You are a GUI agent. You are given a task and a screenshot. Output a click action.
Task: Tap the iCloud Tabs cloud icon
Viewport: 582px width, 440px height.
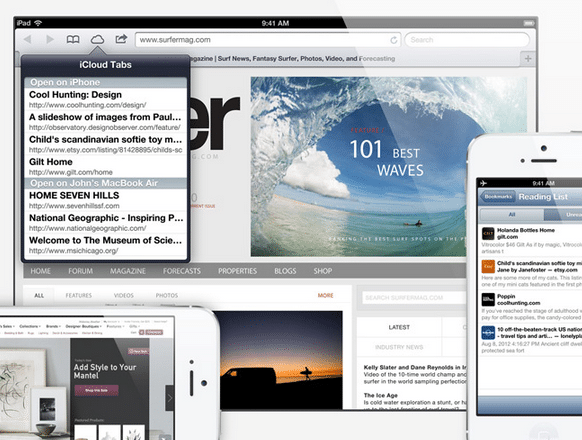pos(97,39)
